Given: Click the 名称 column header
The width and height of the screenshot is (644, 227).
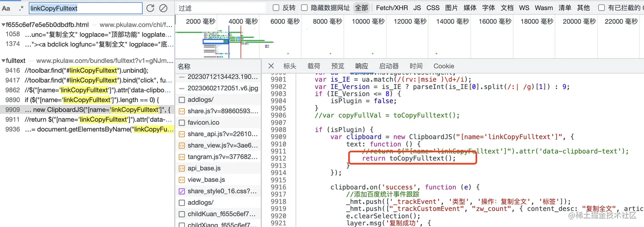Looking at the screenshot, I should pos(184,66).
